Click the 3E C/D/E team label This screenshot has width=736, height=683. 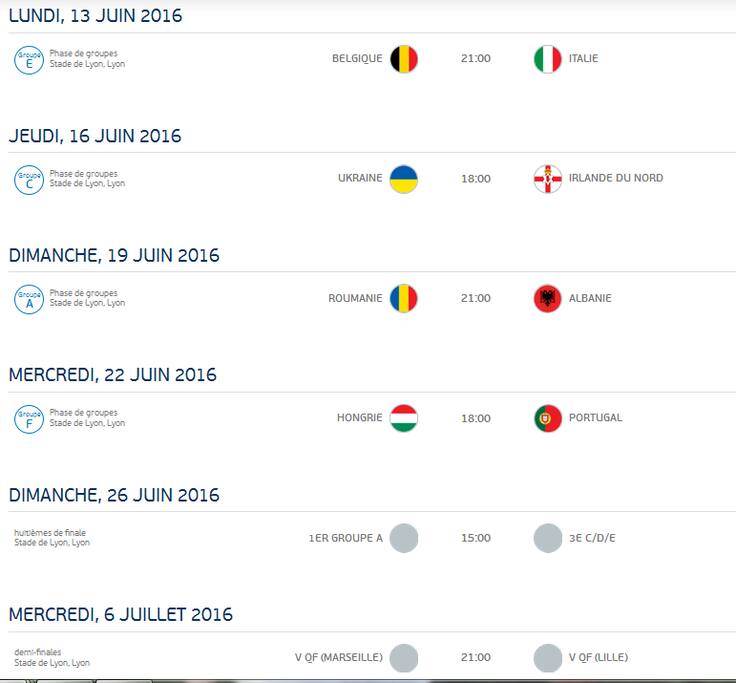pyautogui.click(x=592, y=537)
